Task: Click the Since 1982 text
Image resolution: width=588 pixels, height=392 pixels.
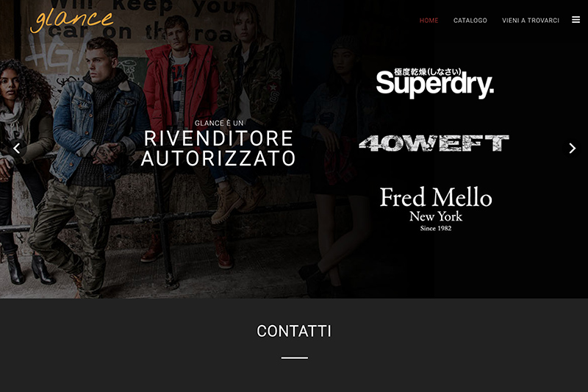Action: [435, 228]
